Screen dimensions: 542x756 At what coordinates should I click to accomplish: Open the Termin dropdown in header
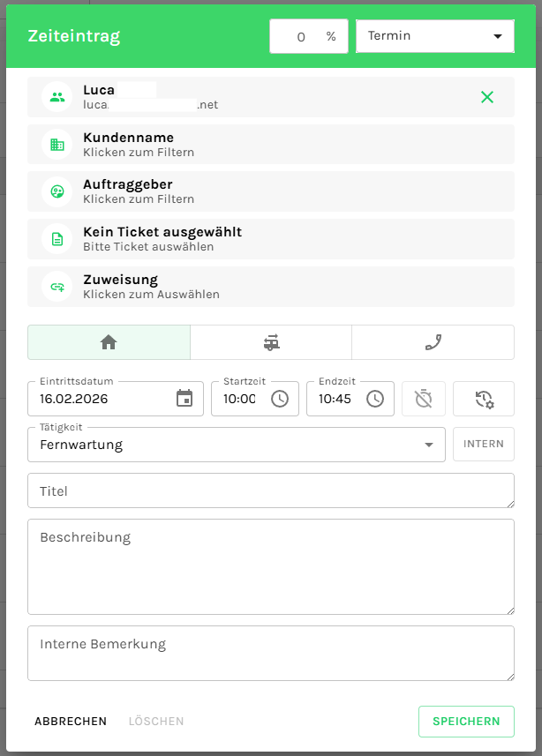435,37
